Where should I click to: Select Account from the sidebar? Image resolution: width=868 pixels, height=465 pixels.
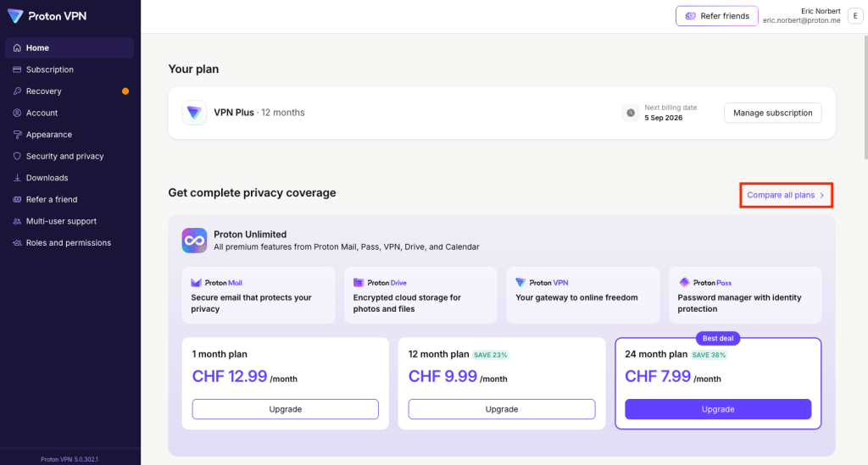pyautogui.click(x=70, y=113)
